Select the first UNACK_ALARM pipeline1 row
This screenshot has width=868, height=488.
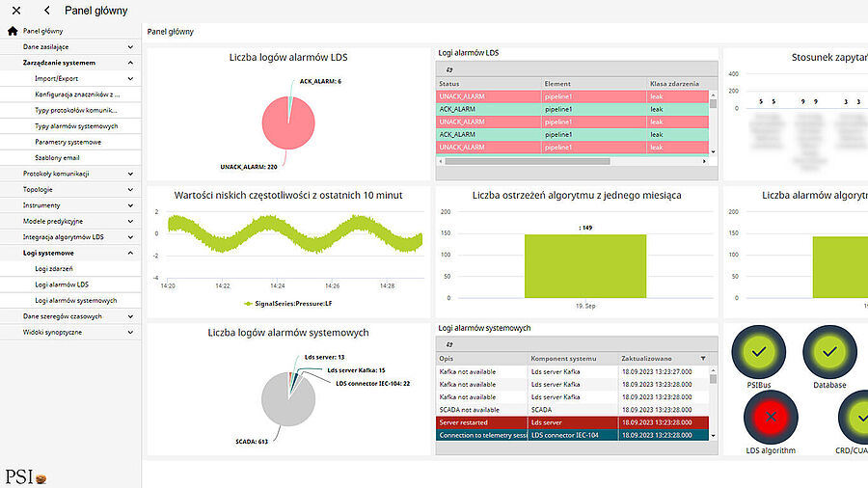(x=572, y=96)
